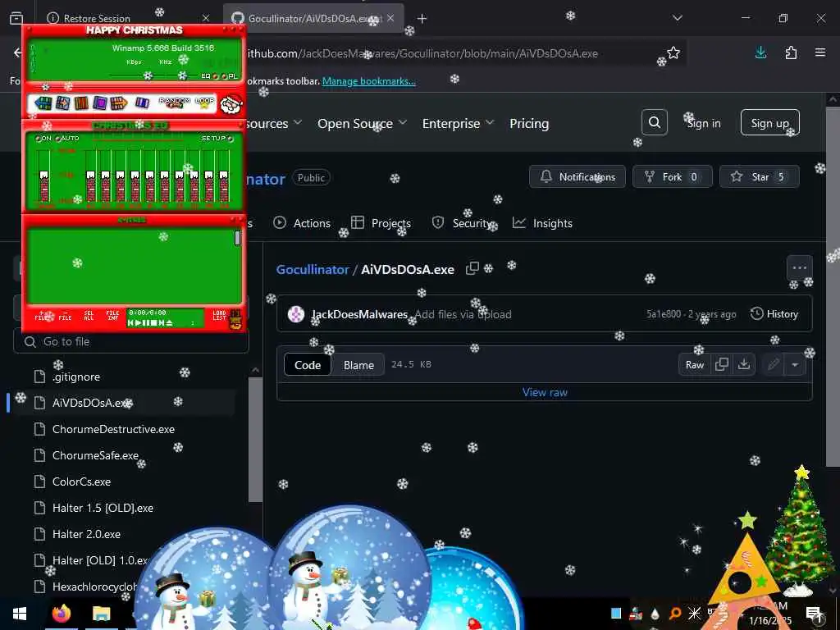This screenshot has height=630, width=840.
Task: Adjust the Winamp volume snowflake slider
Action: tap(148, 75)
